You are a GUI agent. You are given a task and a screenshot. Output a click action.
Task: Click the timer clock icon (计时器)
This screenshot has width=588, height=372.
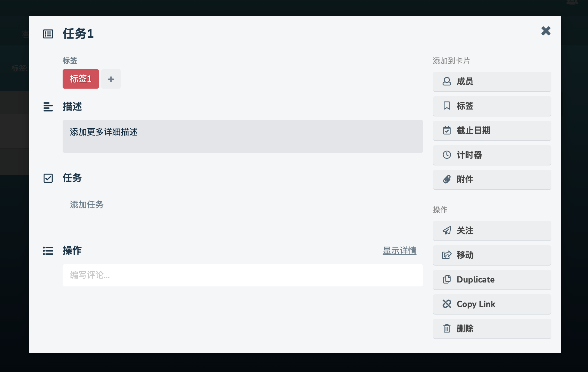(x=447, y=155)
